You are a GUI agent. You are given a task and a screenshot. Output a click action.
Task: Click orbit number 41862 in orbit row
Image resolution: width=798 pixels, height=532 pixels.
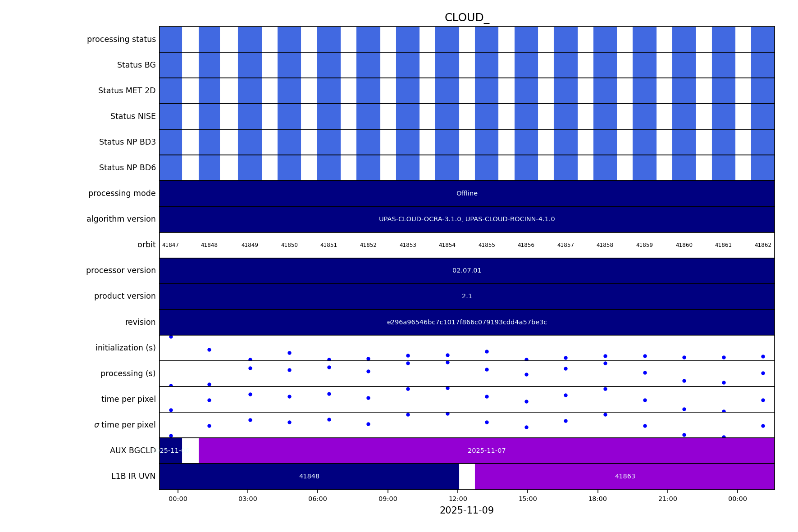click(762, 245)
